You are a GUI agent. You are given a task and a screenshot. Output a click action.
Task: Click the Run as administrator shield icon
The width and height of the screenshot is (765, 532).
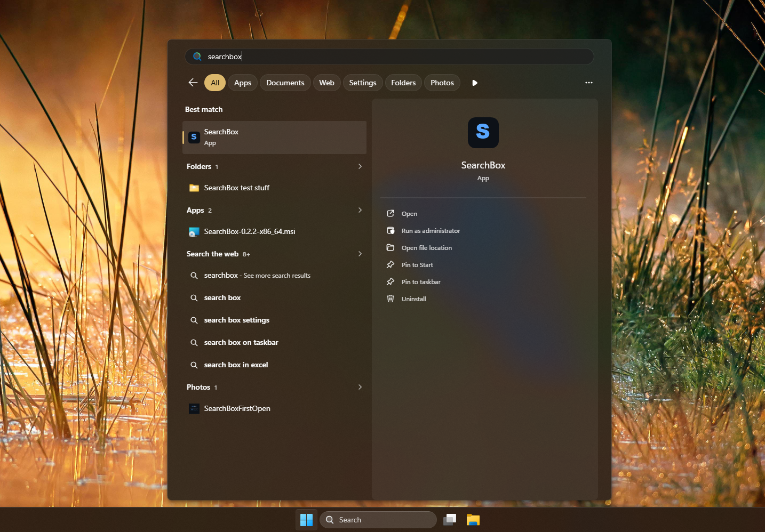click(x=391, y=231)
